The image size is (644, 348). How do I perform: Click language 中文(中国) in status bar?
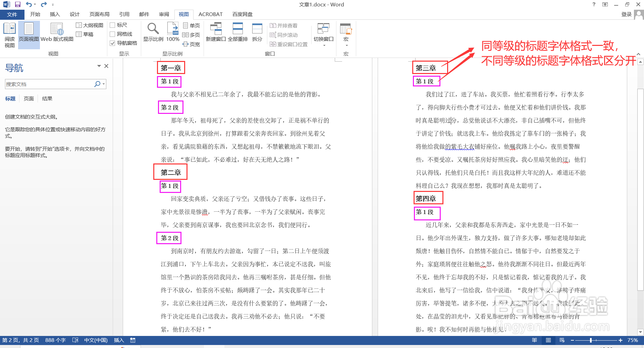click(96, 340)
